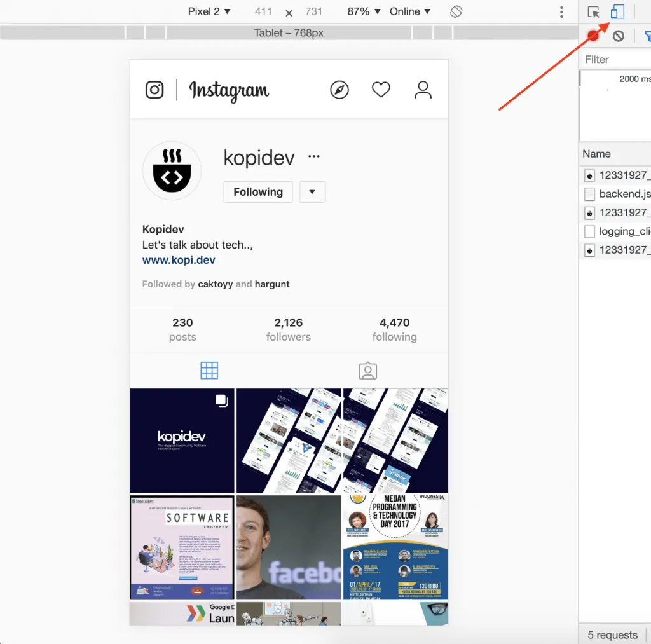Viewport: 651px width, 644px height.
Task: Click the rotate screen orientation icon
Action: (456, 11)
